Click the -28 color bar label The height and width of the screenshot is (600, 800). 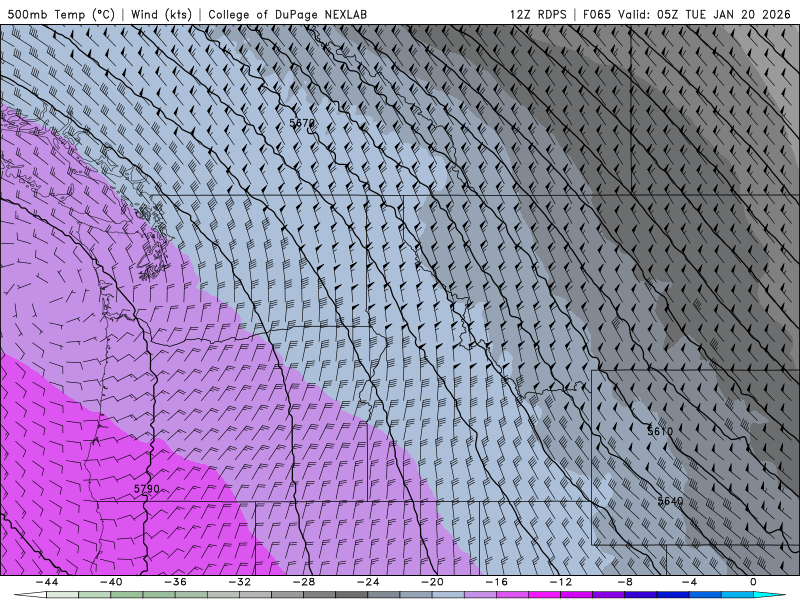tap(304, 582)
